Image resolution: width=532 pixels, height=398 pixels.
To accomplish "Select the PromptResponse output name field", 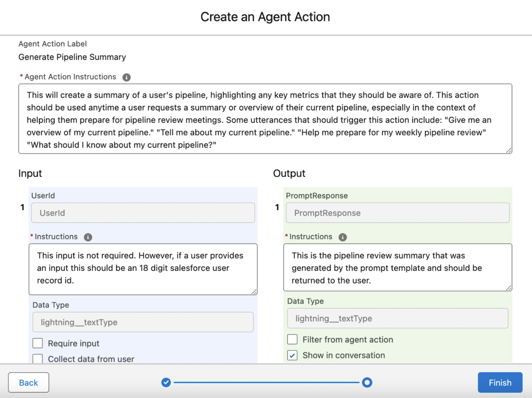I will 398,213.
